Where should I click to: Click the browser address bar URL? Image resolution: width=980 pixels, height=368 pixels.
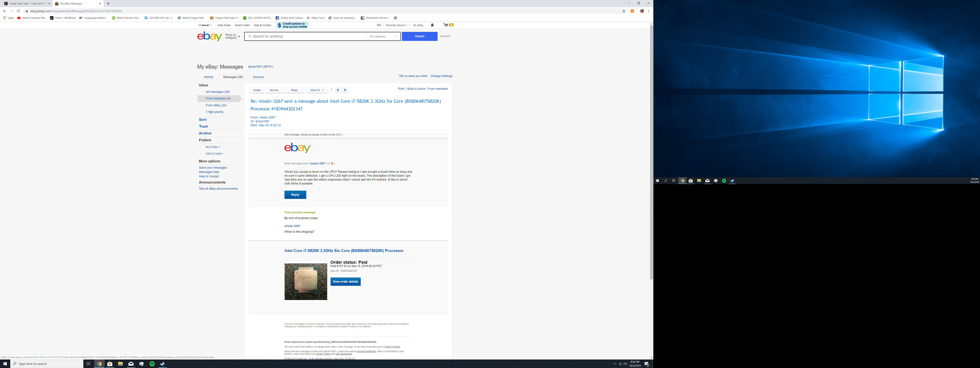76,11
